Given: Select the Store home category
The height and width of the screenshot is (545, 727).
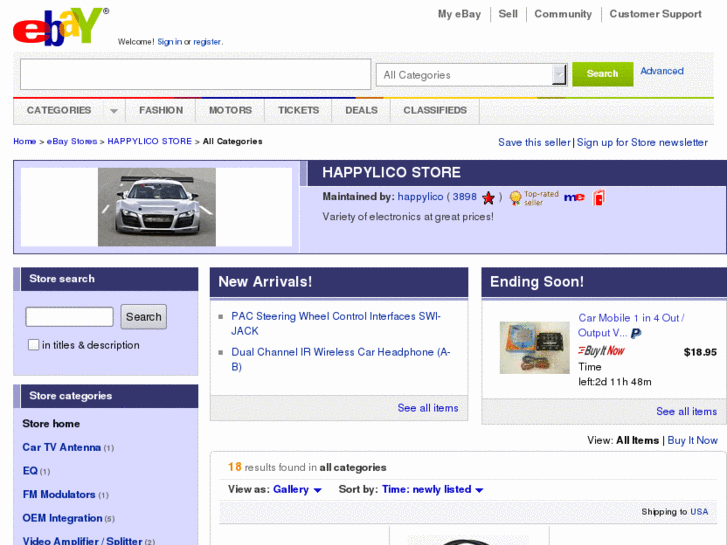Looking at the screenshot, I should coord(51,423).
